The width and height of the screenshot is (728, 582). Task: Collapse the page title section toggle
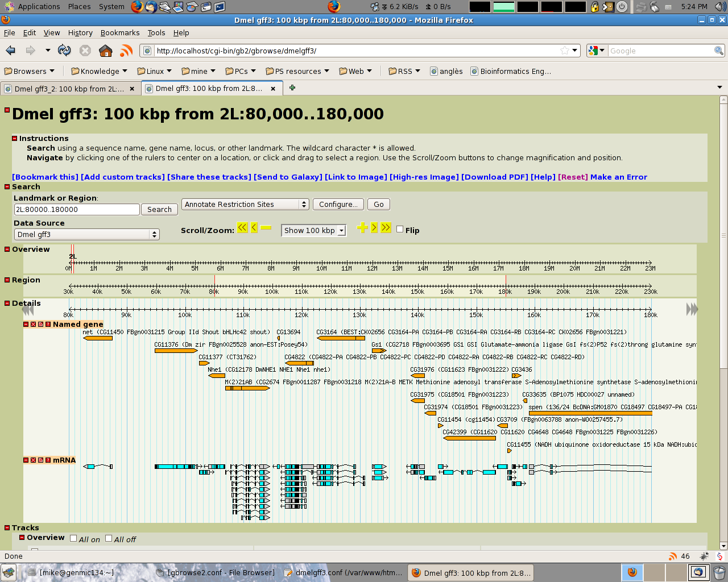tap(7, 110)
